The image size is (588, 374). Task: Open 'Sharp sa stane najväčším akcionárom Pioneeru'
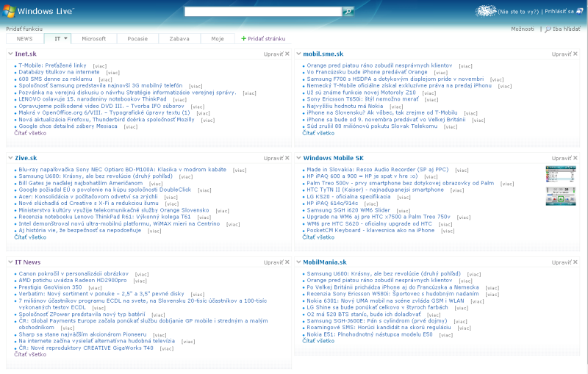(82, 334)
